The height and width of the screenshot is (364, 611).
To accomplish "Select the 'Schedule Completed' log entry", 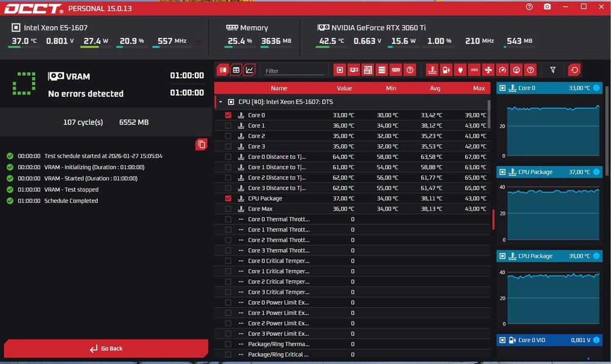I will click(71, 201).
